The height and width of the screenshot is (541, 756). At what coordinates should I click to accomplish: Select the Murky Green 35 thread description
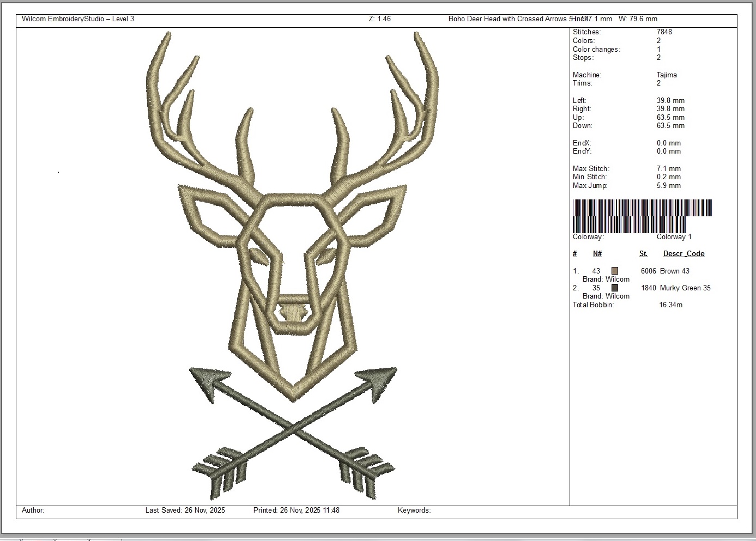pyautogui.click(x=685, y=288)
